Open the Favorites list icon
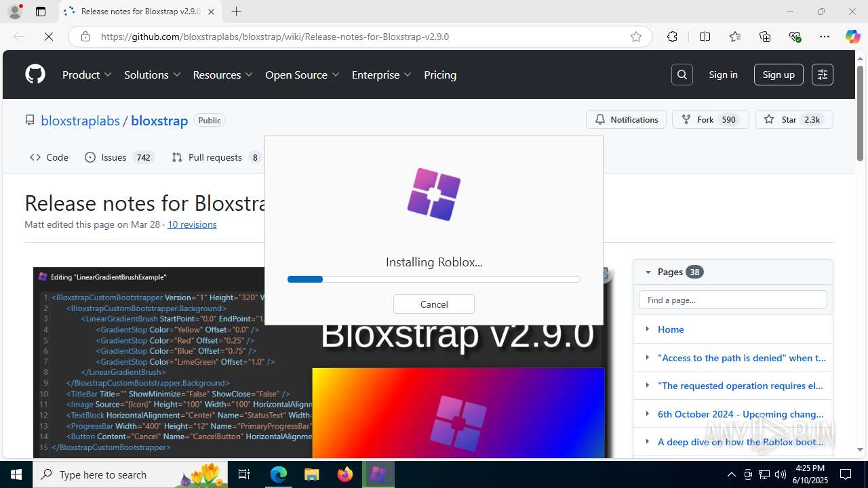Screen dimensions: 868x488 735,37
